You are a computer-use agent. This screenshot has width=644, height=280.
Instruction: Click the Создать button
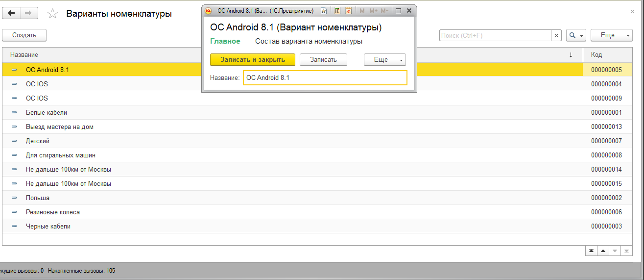pyautogui.click(x=24, y=35)
